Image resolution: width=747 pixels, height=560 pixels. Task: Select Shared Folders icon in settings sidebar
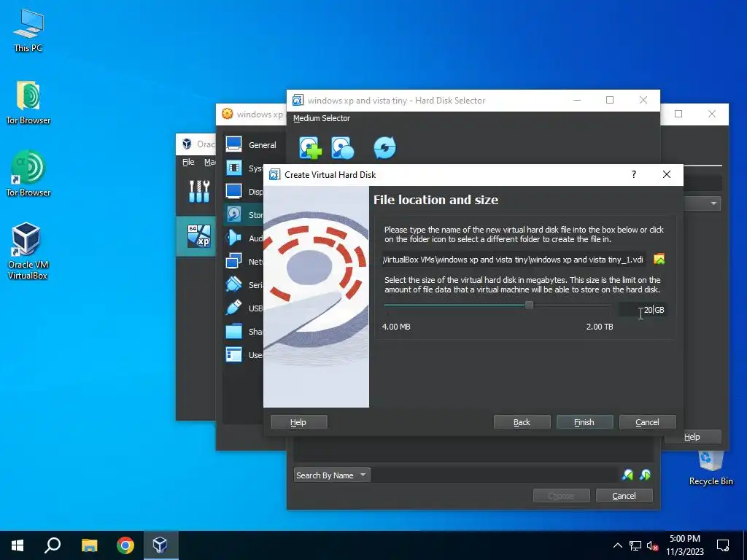pos(234,332)
